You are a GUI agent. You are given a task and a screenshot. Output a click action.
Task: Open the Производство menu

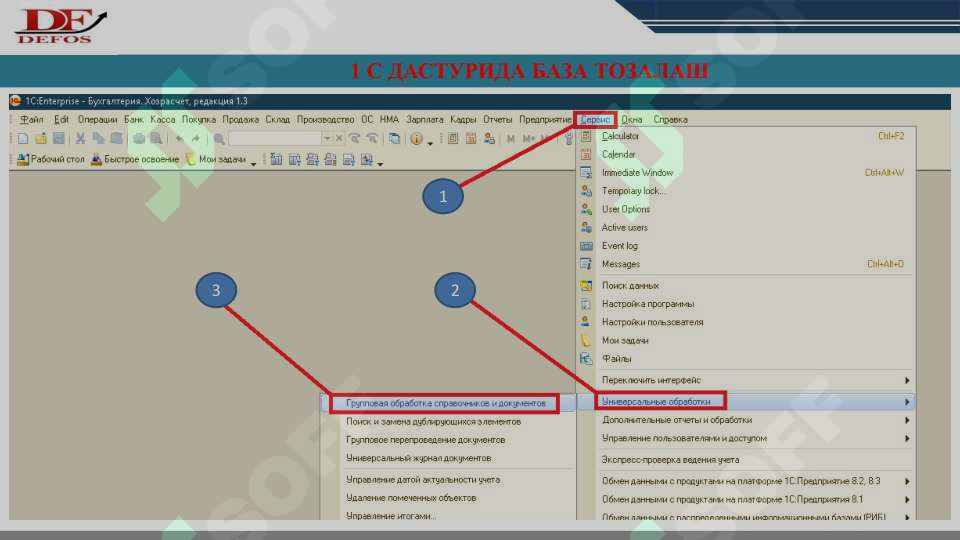tap(326, 119)
